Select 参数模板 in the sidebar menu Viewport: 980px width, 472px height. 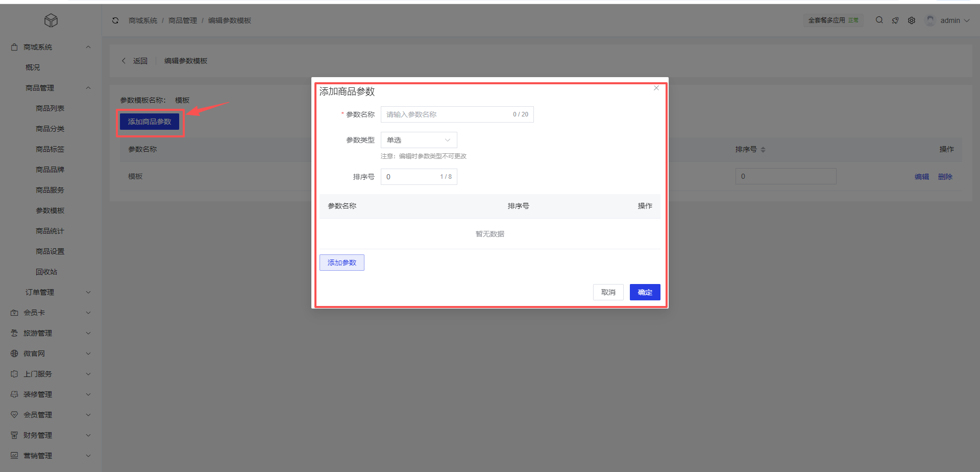click(50, 210)
